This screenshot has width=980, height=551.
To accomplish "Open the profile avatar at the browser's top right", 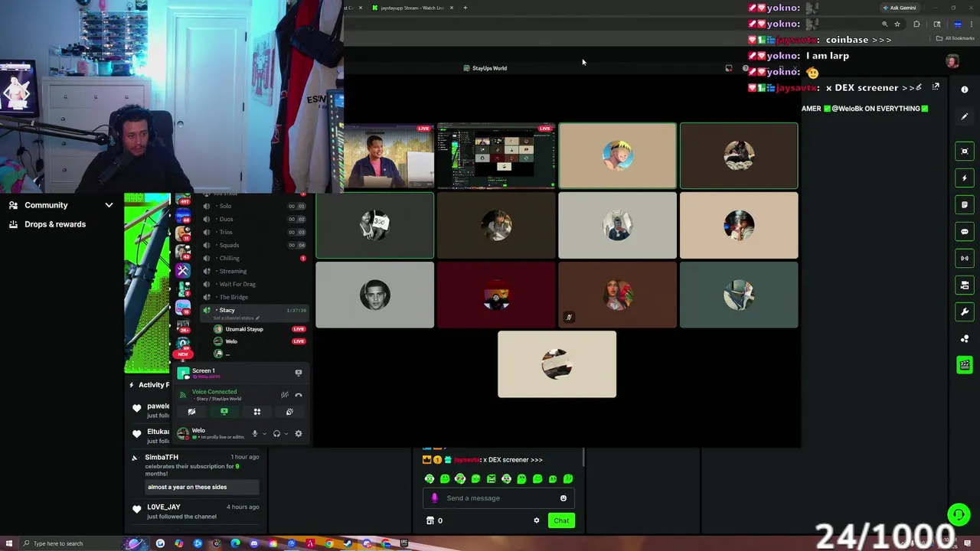I will pyautogui.click(x=952, y=60).
